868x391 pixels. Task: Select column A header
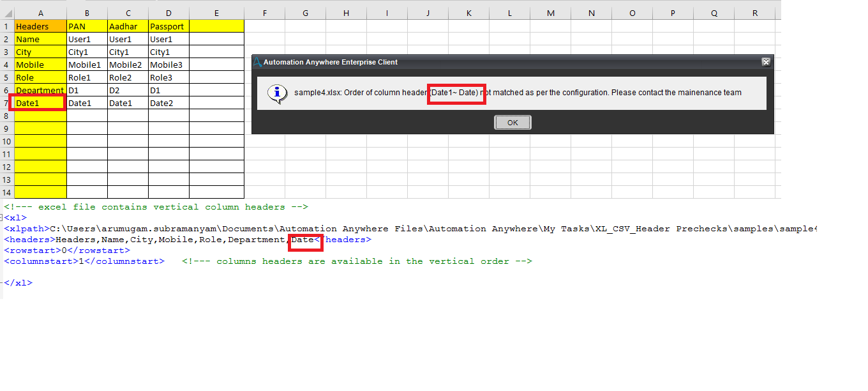pos(40,13)
